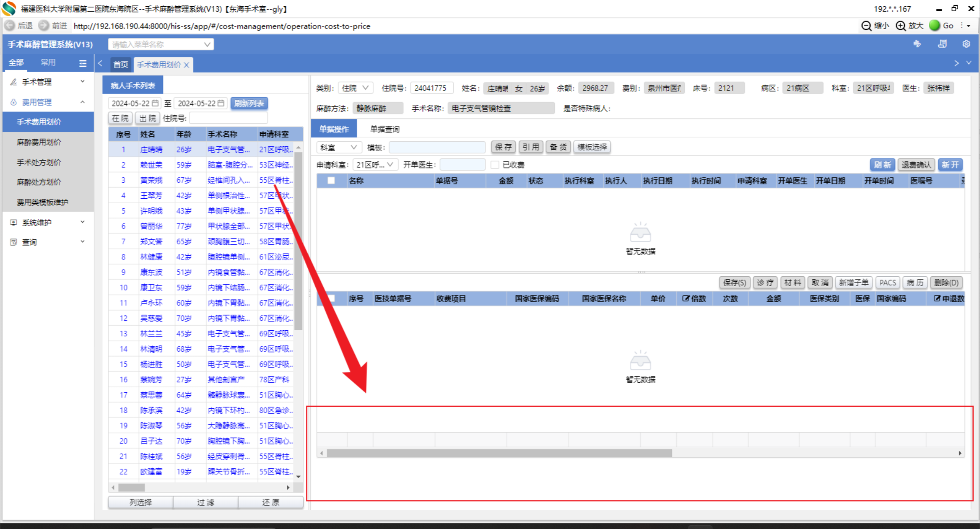Switch to the 单据查询 tab
This screenshot has height=529, width=980.
click(385, 129)
